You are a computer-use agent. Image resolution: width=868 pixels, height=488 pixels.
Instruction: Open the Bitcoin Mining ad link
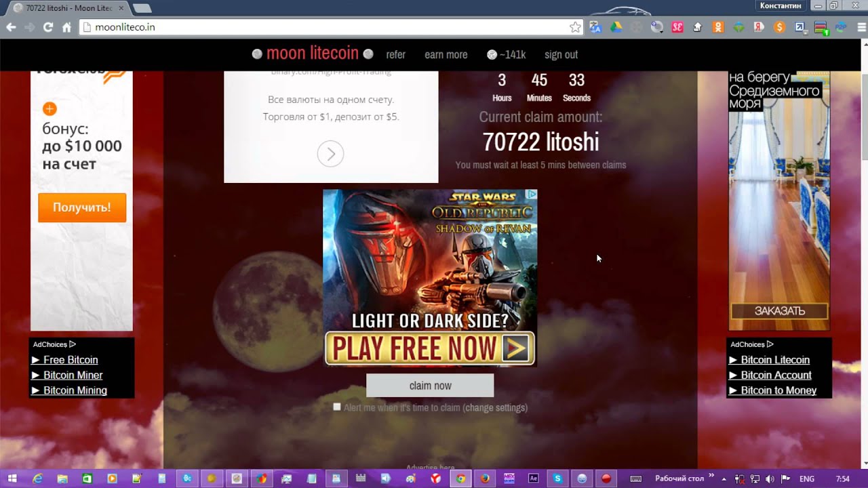coord(75,390)
